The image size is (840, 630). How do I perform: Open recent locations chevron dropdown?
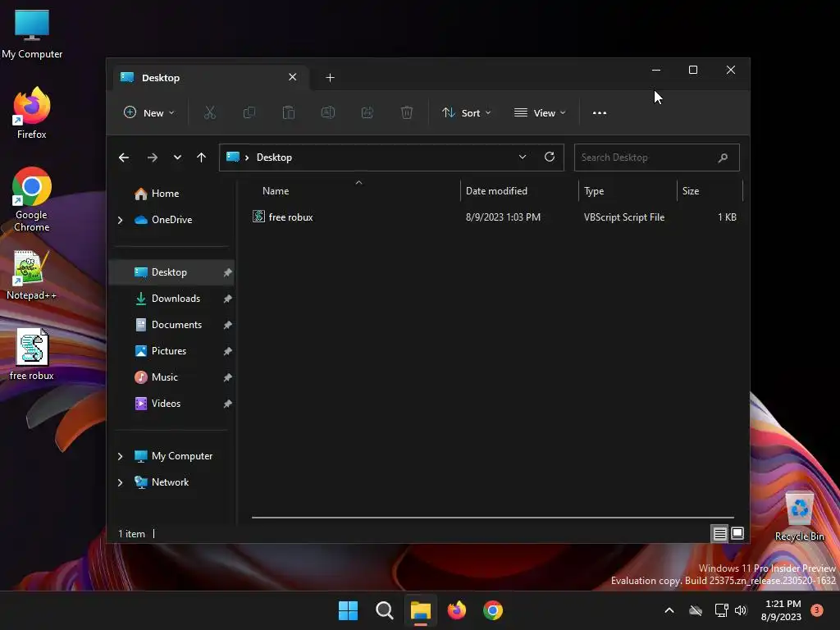coord(177,157)
